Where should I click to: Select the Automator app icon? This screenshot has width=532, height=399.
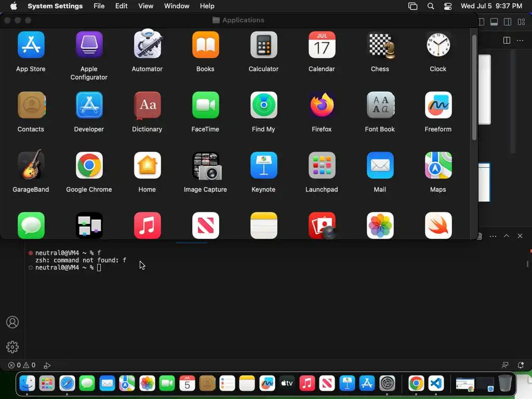click(147, 45)
